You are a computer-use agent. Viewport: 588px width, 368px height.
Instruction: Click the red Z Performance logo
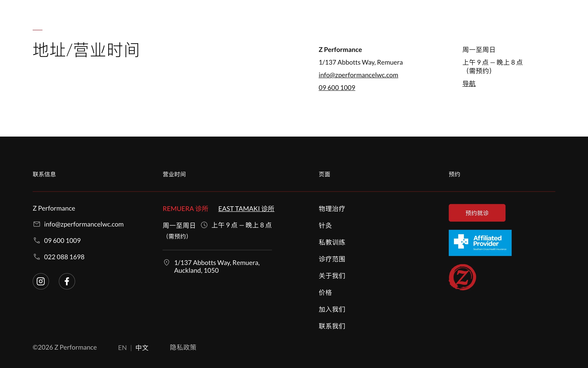click(x=462, y=277)
